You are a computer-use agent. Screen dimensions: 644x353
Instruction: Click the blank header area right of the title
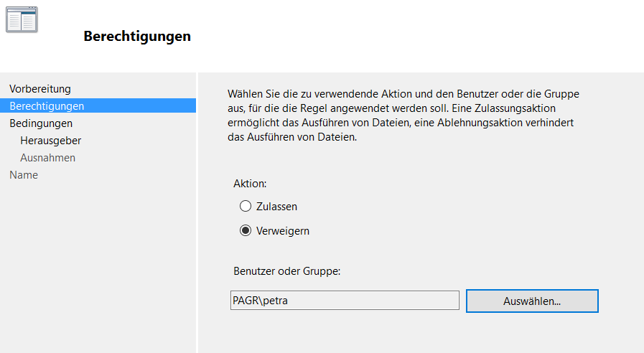click(431, 36)
